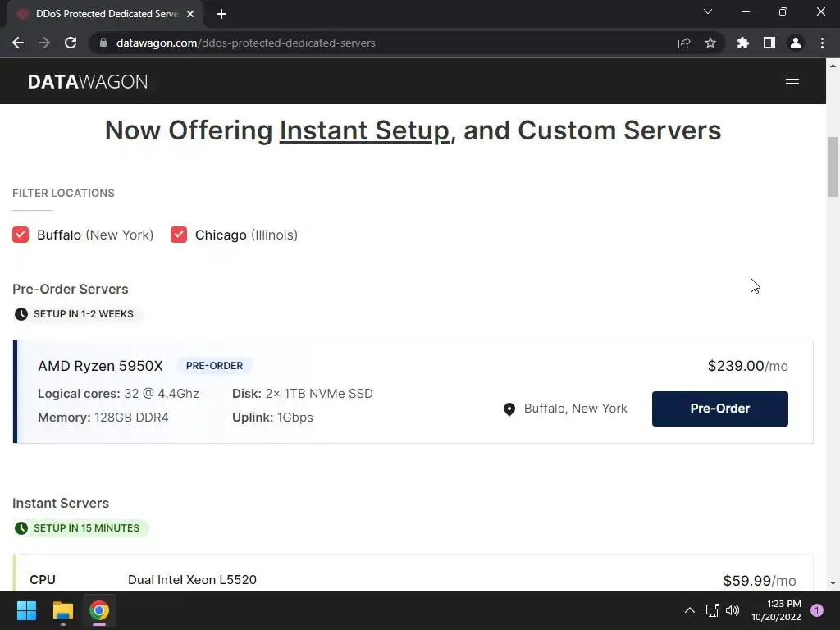Viewport: 840px width, 630px height.
Task: Click the Memory: 128GB DDR4 text
Action: pos(103,418)
